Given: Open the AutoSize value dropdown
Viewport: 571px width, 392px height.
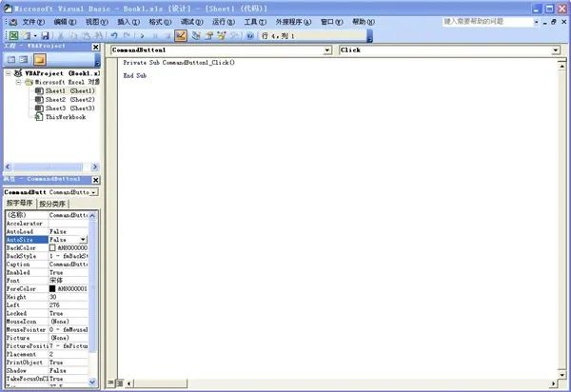Looking at the screenshot, I should [83, 240].
